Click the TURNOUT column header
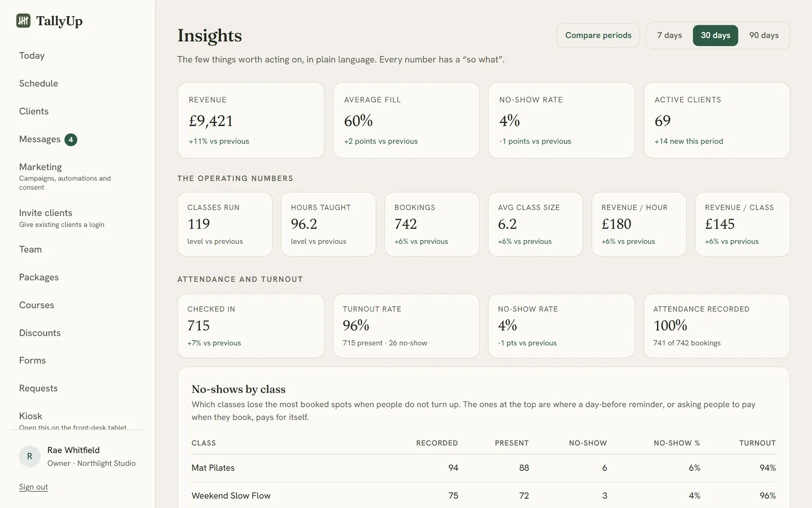The height and width of the screenshot is (508, 812). click(x=757, y=443)
